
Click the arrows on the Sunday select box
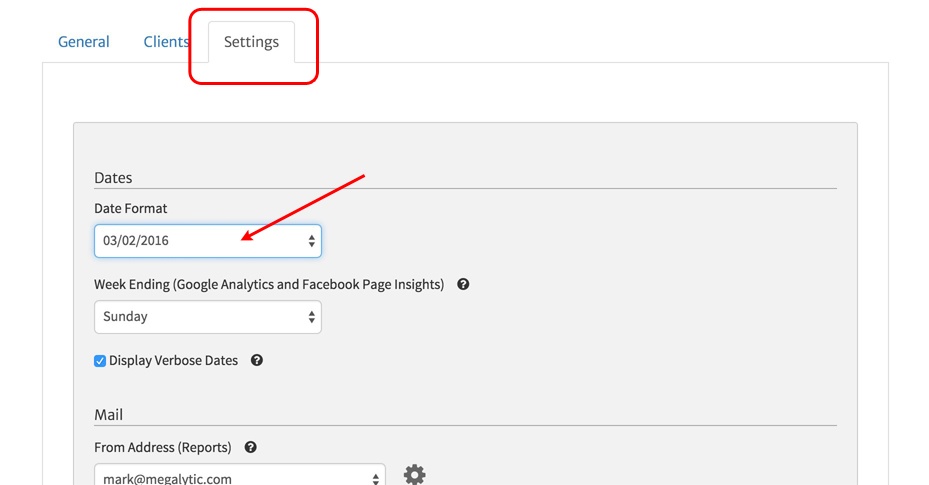312,317
